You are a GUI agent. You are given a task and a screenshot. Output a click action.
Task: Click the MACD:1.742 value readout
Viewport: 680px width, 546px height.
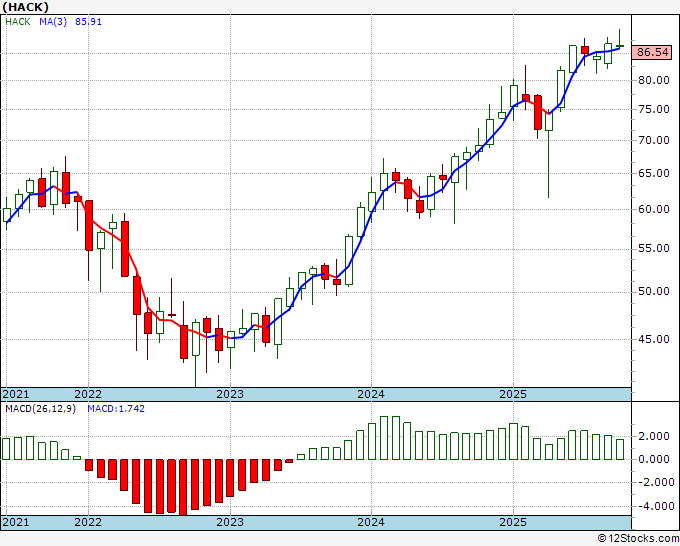pyautogui.click(x=116, y=409)
